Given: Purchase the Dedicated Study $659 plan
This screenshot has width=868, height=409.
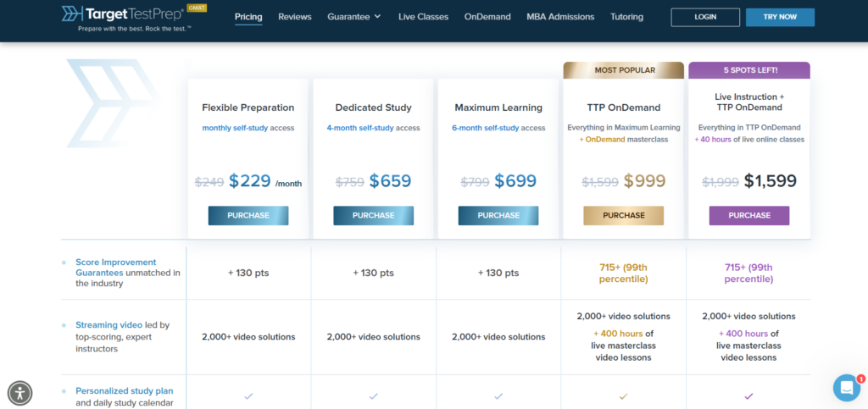Looking at the screenshot, I should (373, 216).
